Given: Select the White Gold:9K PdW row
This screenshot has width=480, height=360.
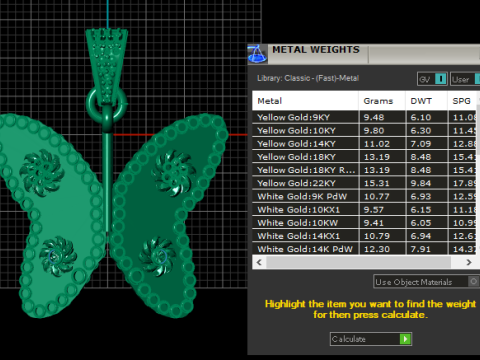Looking at the screenshot, I should pos(364,196).
